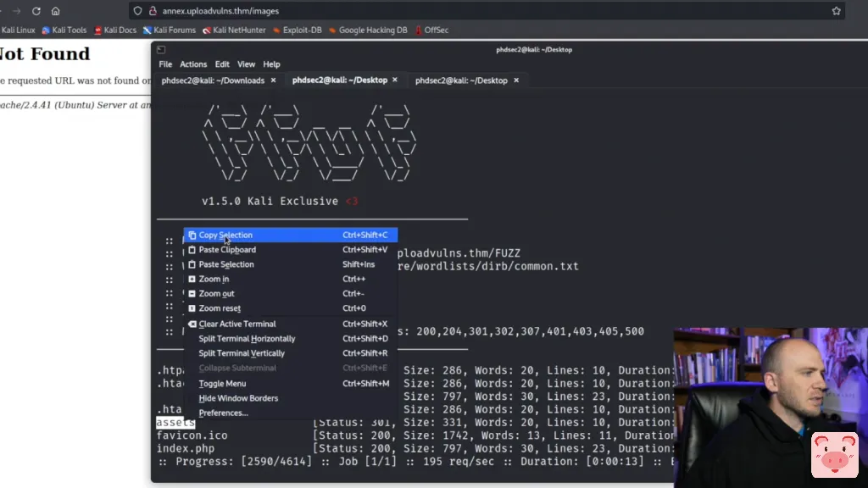Screen dimensions: 868x488
Task: Switch to the ~/Downloads terminal tab
Action: coord(213,80)
